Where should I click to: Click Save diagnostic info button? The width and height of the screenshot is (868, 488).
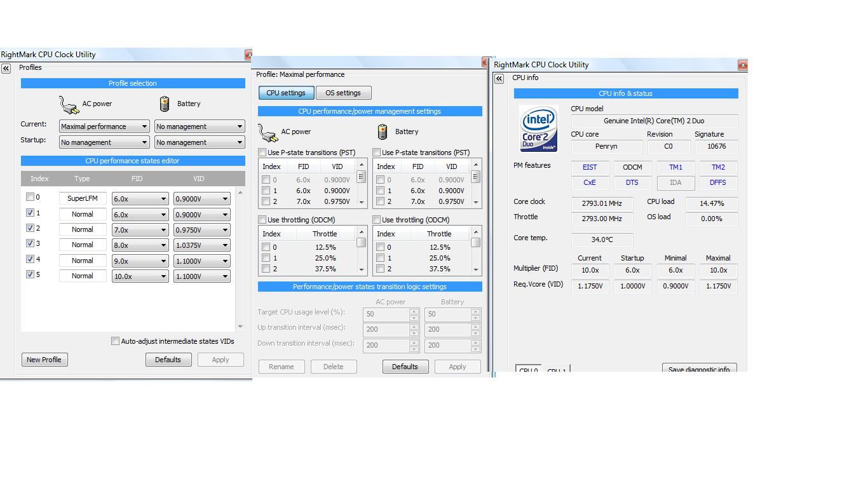point(699,368)
